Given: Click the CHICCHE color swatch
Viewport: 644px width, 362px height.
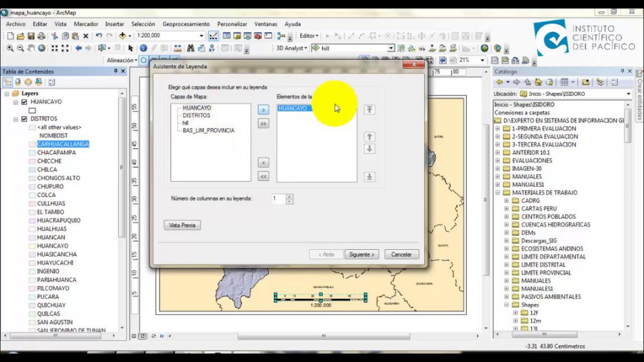Looking at the screenshot, I should [32, 161].
